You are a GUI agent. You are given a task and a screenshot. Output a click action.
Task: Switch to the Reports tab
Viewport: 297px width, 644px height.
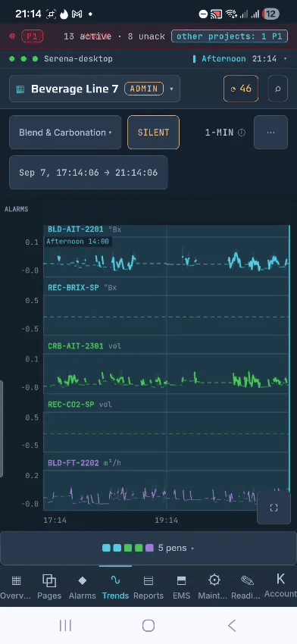pyautogui.click(x=148, y=586)
